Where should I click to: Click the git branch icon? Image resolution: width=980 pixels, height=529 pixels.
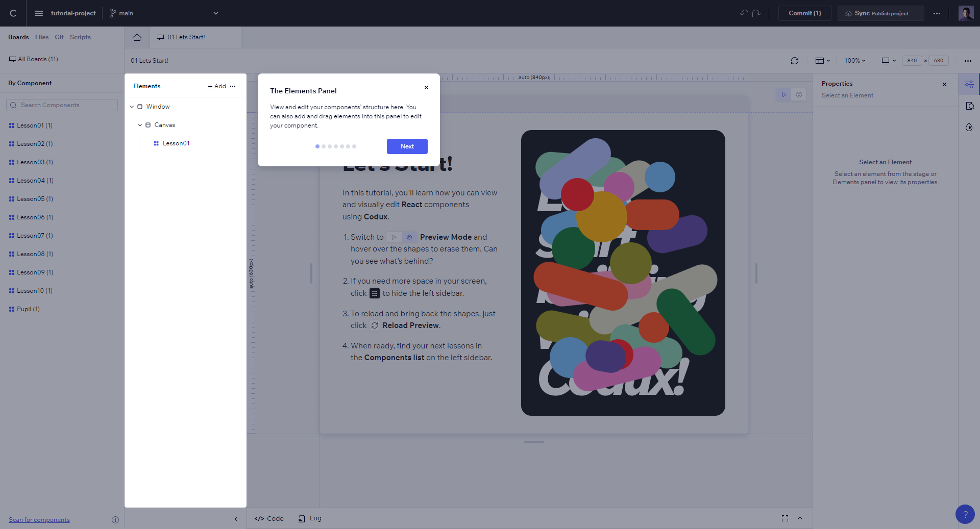(113, 13)
